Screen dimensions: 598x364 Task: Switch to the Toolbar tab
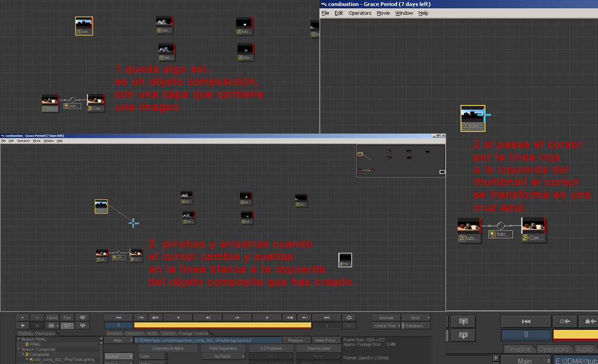coord(25,334)
